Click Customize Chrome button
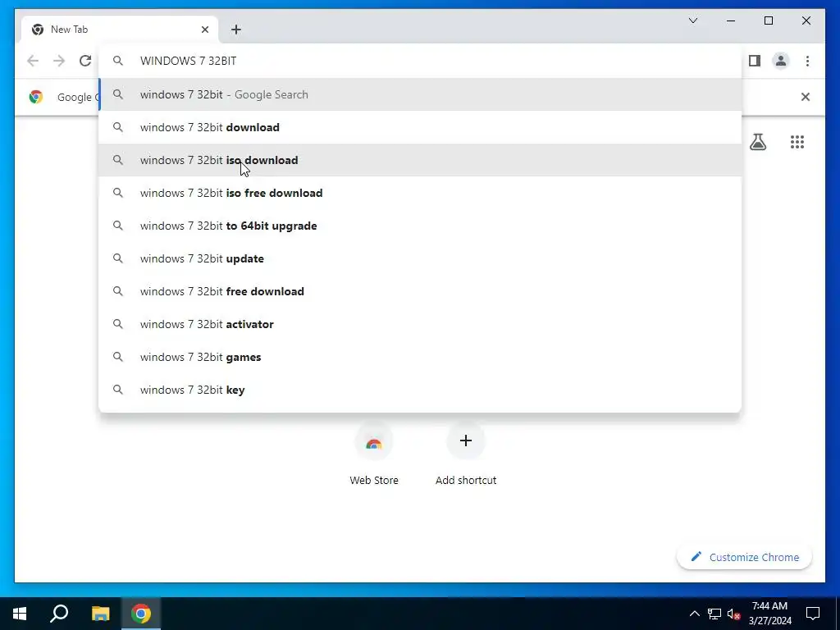The height and width of the screenshot is (630, 840). [745, 557]
